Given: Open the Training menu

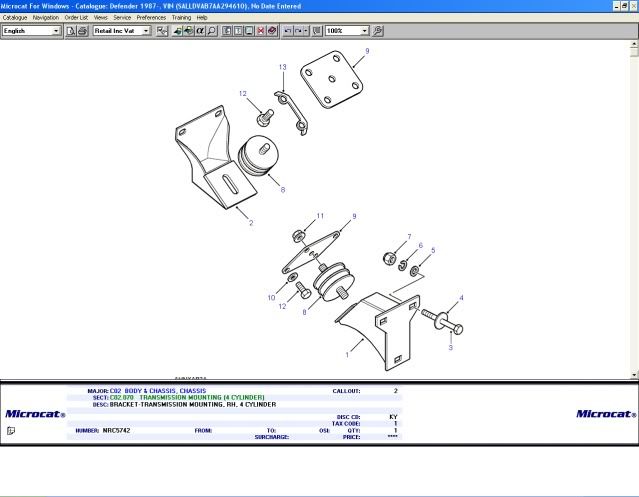Looking at the screenshot, I should [181, 18].
